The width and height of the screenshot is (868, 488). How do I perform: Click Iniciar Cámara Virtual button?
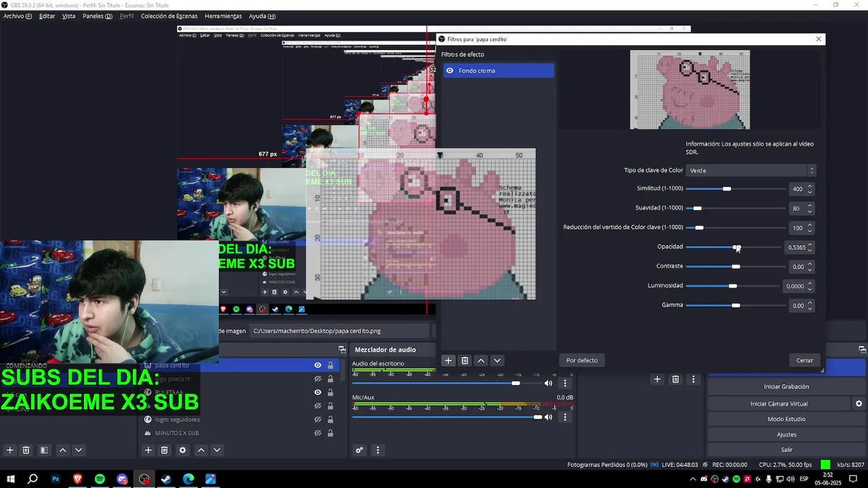coord(778,403)
